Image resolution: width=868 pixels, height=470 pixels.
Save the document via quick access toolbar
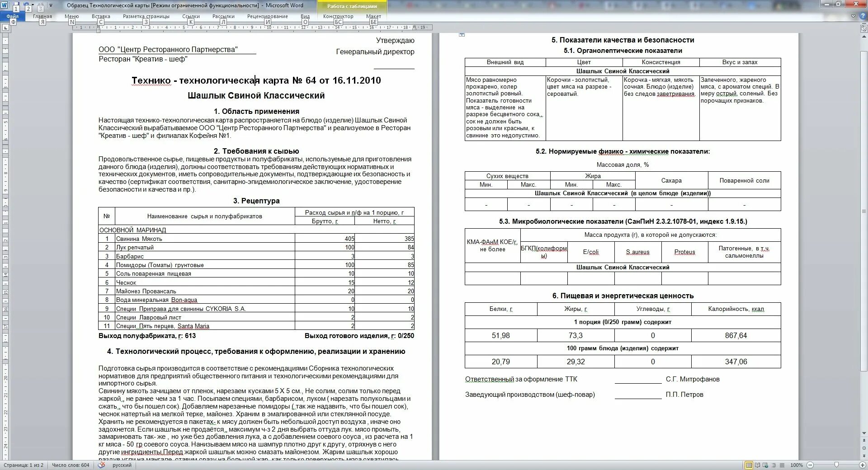[16, 6]
